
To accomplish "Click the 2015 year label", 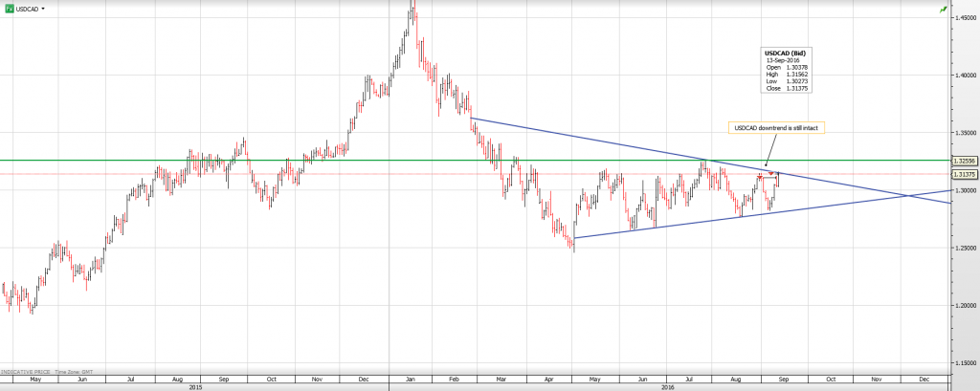I will 195,387.
